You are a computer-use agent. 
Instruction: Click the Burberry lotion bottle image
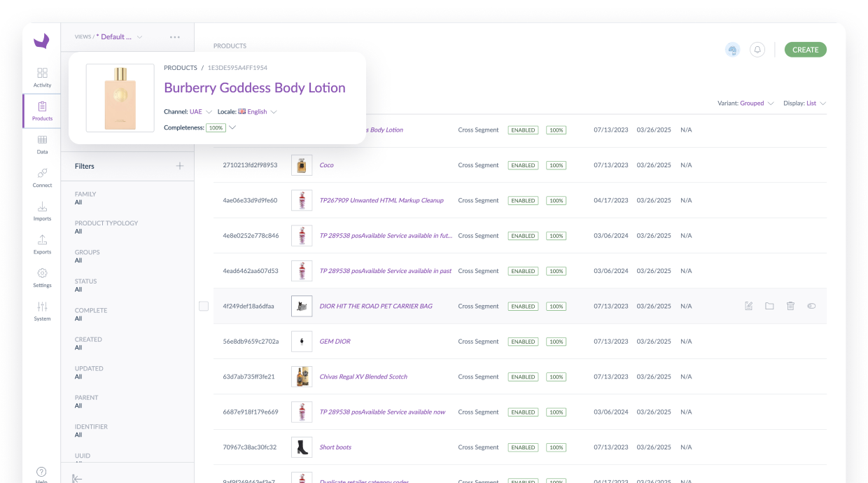tap(120, 98)
